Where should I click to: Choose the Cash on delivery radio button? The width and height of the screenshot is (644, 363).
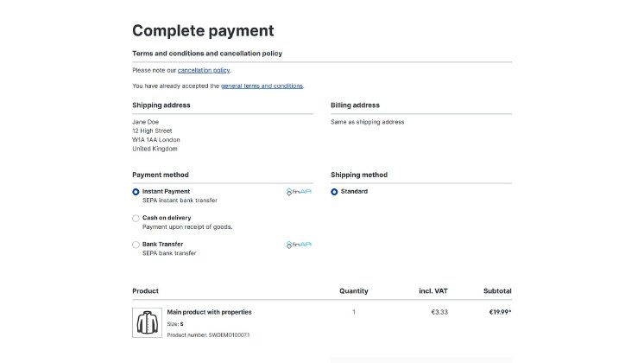pyautogui.click(x=136, y=219)
